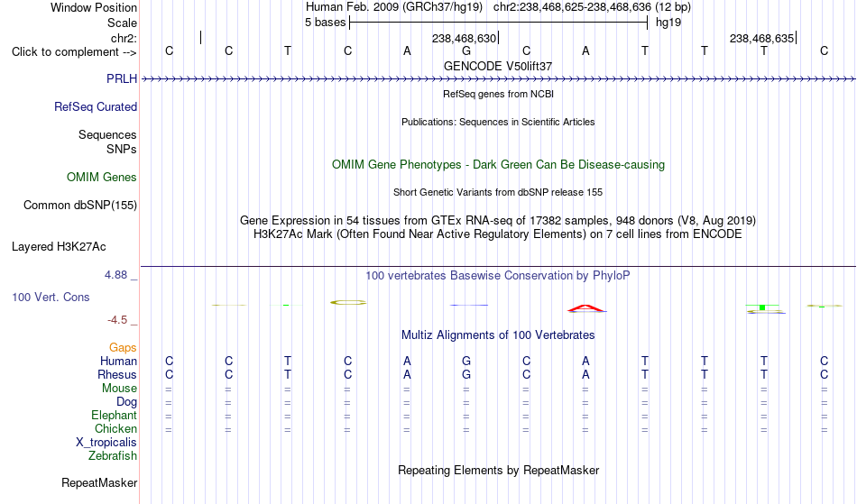Select the 238,468,630 coordinate marker
Screen dimensions: 857x504
464,38
